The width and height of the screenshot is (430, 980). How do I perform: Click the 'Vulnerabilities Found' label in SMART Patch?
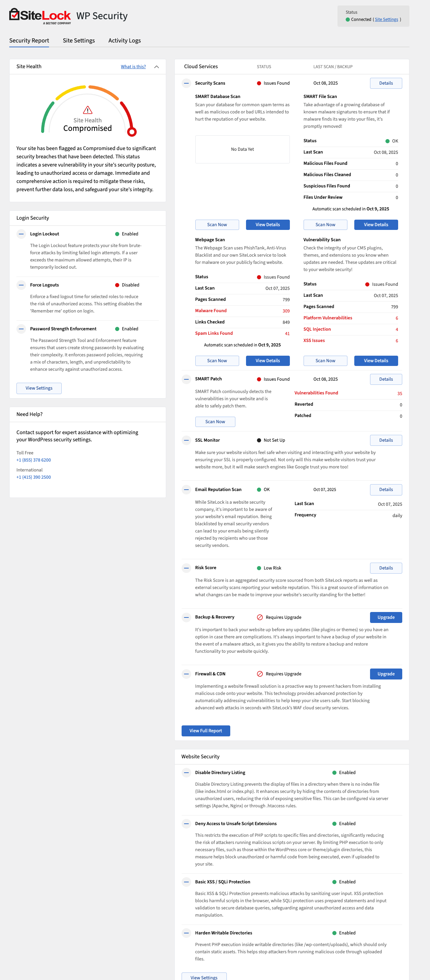click(x=316, y=393)
